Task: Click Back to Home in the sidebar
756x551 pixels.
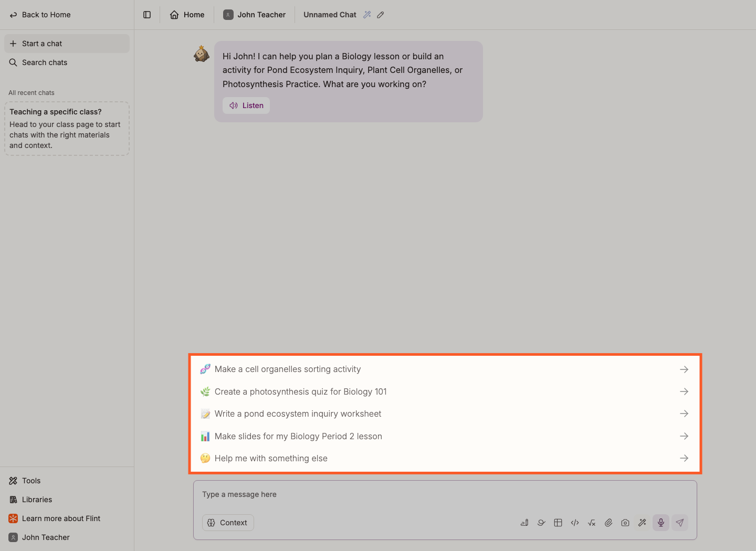Action: [40, 15]
